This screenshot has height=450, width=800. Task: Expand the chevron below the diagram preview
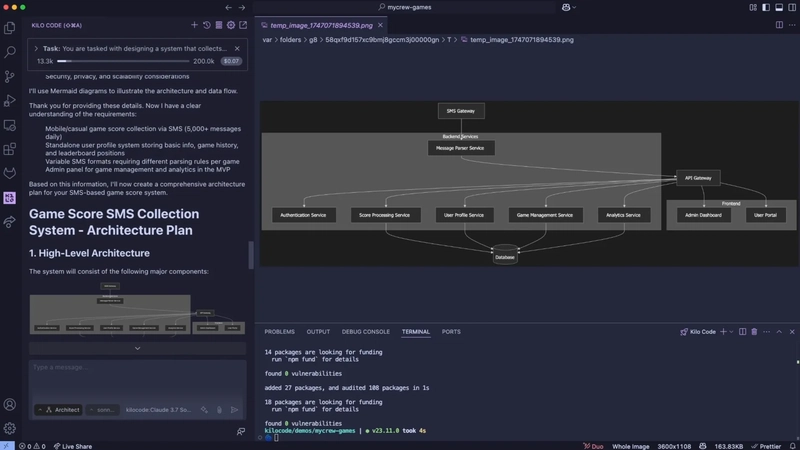click(137, 348)
